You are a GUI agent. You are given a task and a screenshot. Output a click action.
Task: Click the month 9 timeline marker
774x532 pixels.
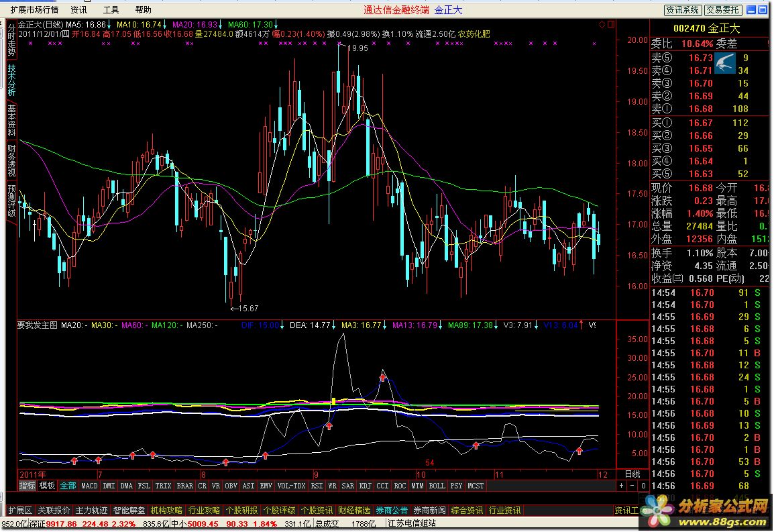tap(316, 475)
